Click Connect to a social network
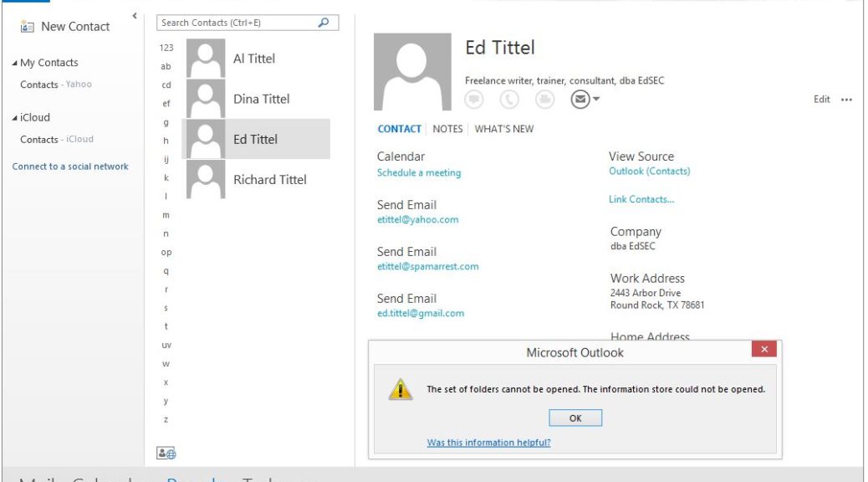 [70, 167]
